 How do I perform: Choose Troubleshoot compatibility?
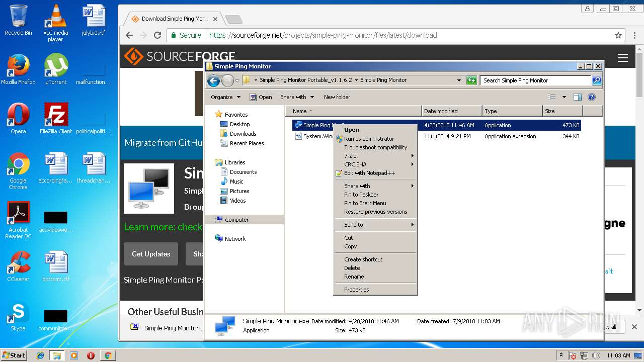[x=376, y=147]
